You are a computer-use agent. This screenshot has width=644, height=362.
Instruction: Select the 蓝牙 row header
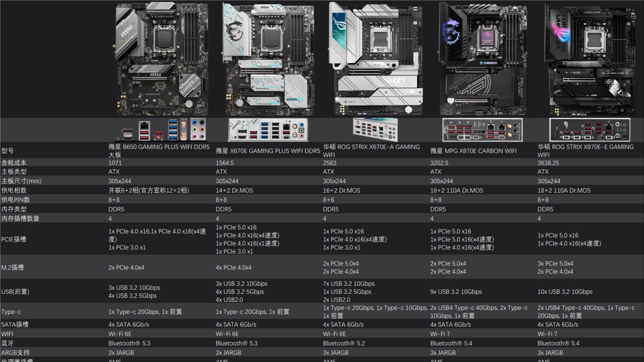(7, 343)
